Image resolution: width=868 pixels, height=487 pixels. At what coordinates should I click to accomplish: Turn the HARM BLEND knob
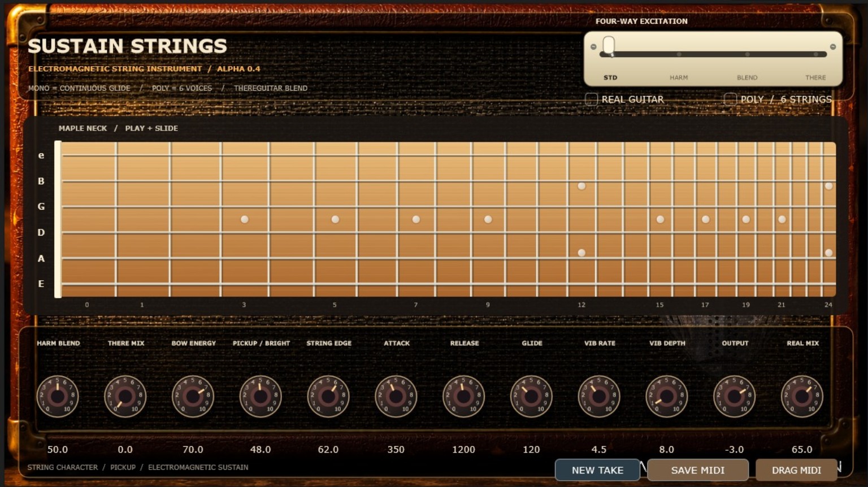pyautogui.click(x=58, y=396)
